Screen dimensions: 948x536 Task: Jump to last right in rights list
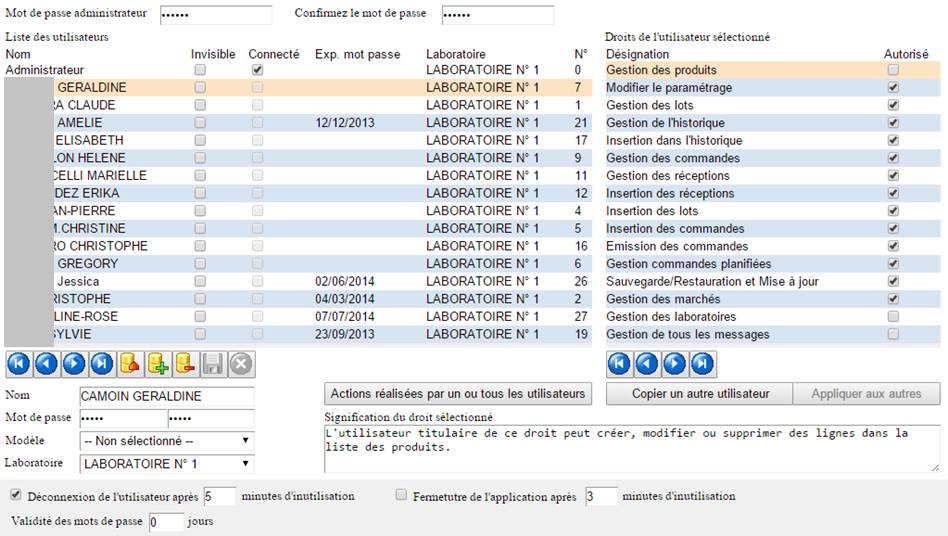pos(703,364)
